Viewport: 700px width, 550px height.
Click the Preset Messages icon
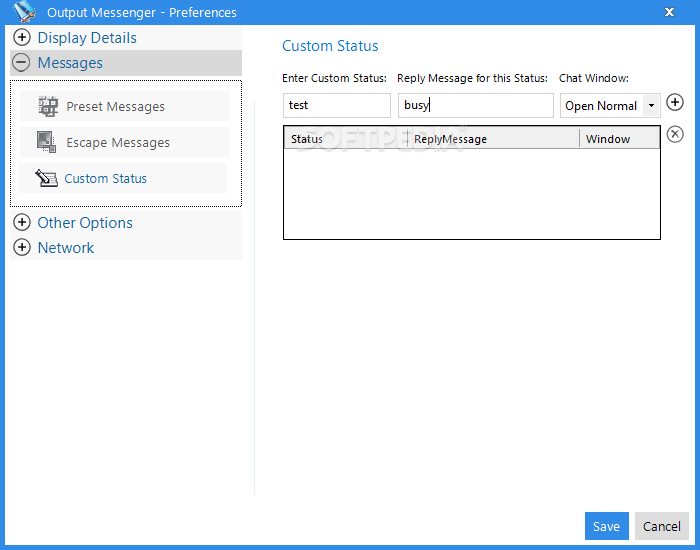(x=47, y=106)
